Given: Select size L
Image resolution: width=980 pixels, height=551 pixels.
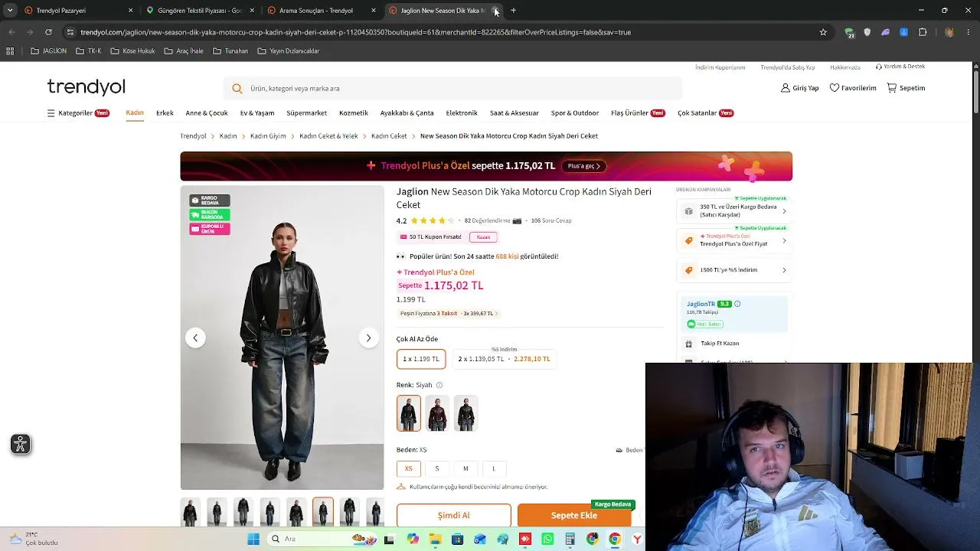Looking at the screenshot, I should [494, 468].
